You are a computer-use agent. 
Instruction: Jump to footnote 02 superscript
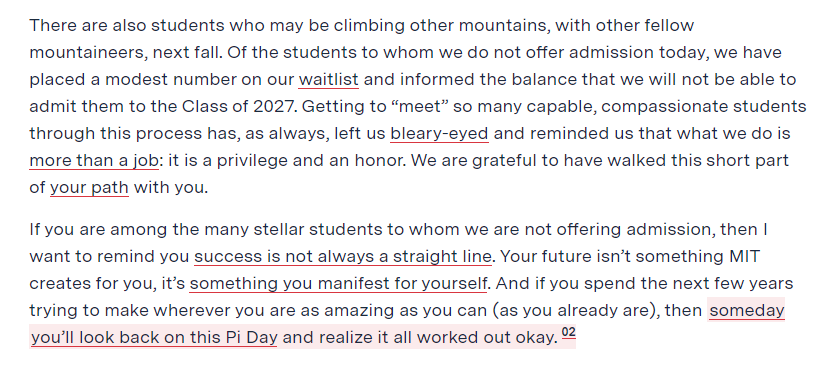(568, 334)
